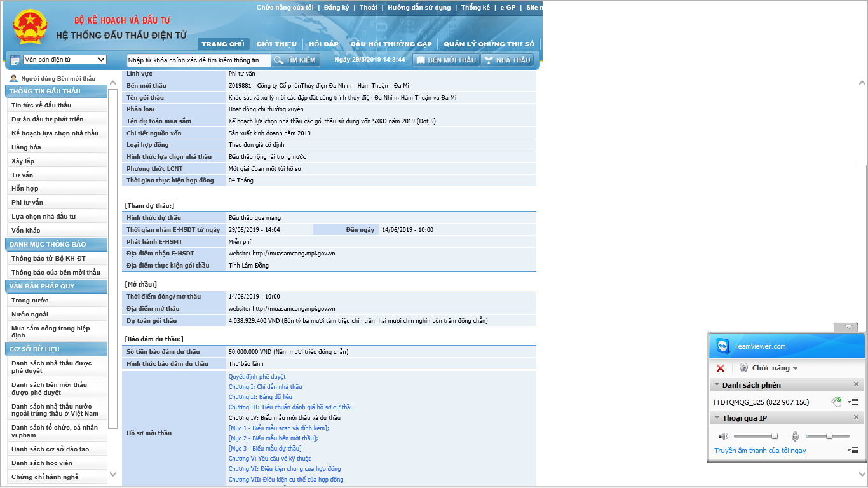868x488 pixels.
Task: Click the page scrollbar up arrow at right
Action: point(862,82)
